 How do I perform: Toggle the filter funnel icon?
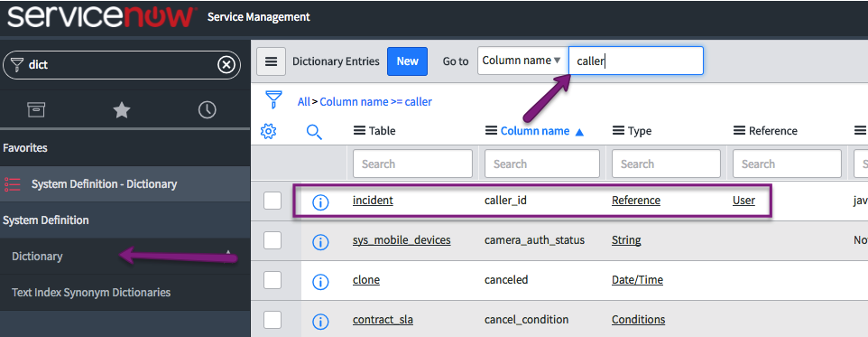click(x=272, y=100)
